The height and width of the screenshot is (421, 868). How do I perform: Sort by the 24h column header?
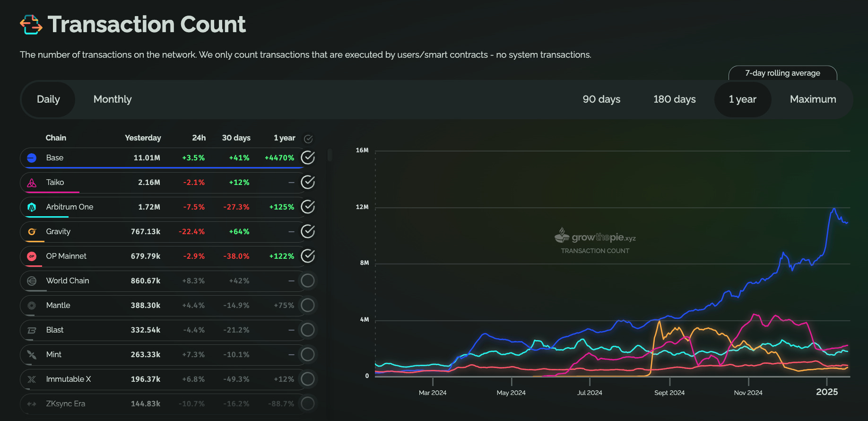coord(199,138)
